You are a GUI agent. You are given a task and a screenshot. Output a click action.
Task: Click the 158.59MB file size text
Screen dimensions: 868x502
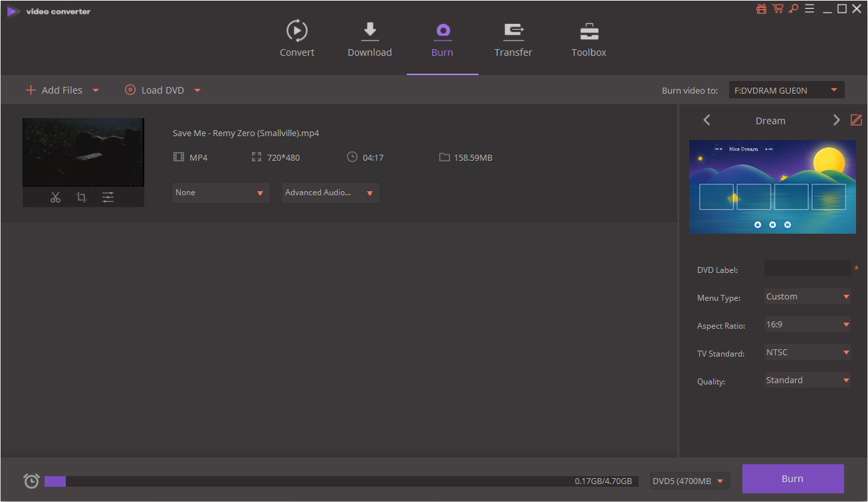473,158
